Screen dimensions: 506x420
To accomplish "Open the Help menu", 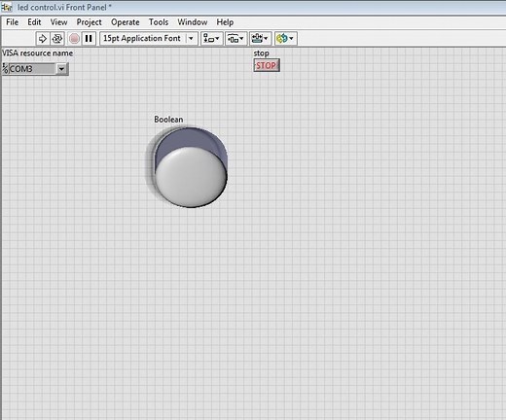I will click(225, 22).
